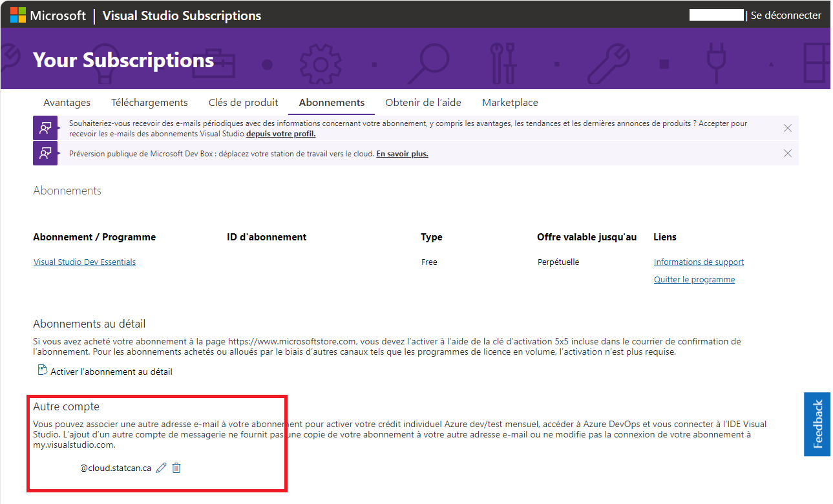Switch to the Téléchargements tab
The height and width of the screenshot is (504, 833).
tap(149, 102)
